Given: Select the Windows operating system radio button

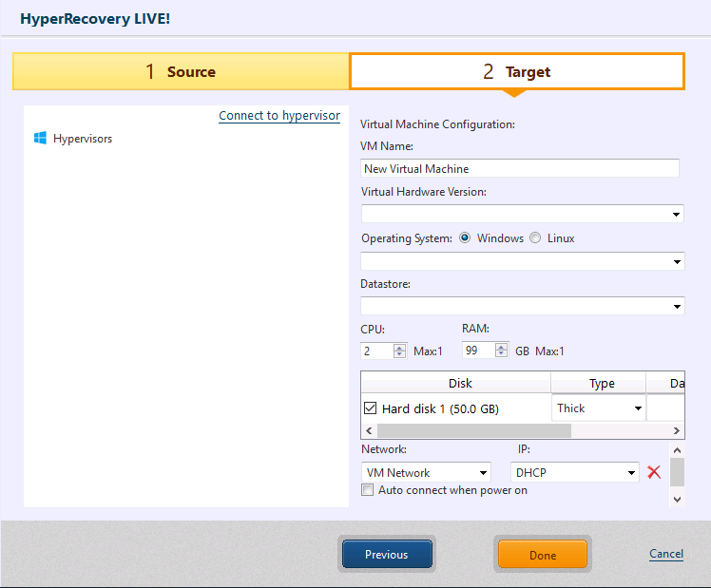Looking at the screenshot, I should click(x=465, y=238).
